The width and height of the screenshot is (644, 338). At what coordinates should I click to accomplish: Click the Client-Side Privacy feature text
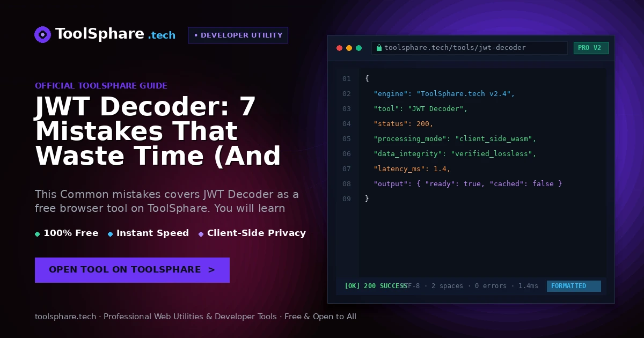point(257,233)
